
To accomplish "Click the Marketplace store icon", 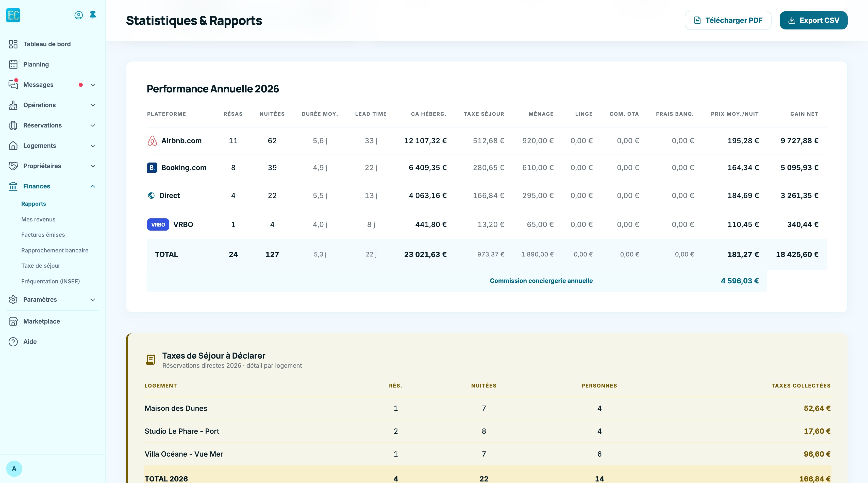I will [x=13, y=321].
